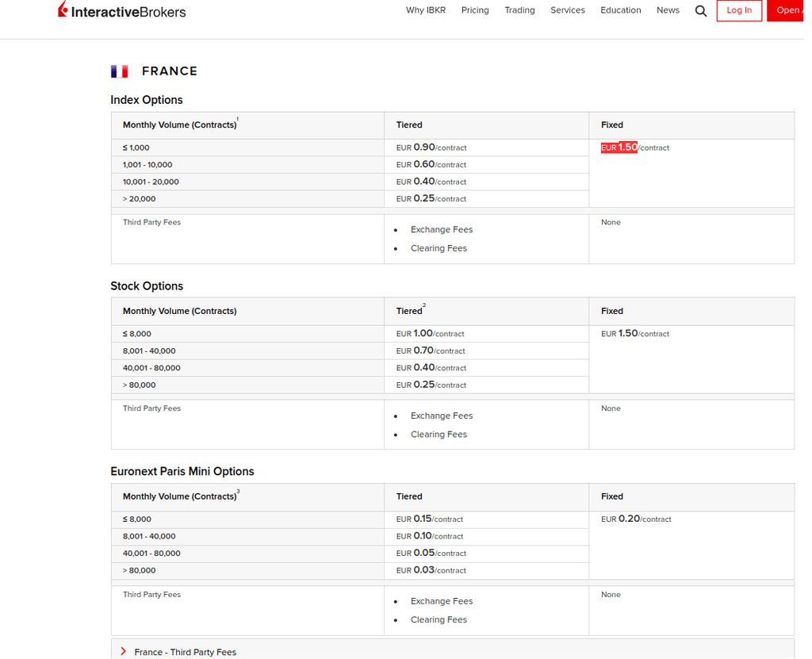The image size is (812, 659).
Task: Open the site search magnifier icon
Action: pyautogui.click(x=700, y=11)
